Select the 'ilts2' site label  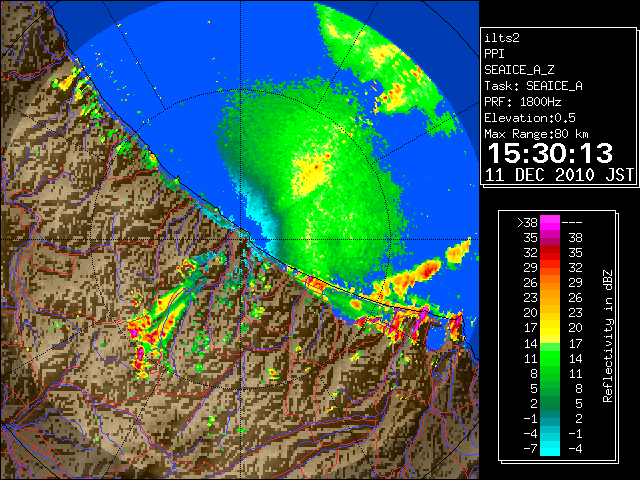[x=502, y=38]
